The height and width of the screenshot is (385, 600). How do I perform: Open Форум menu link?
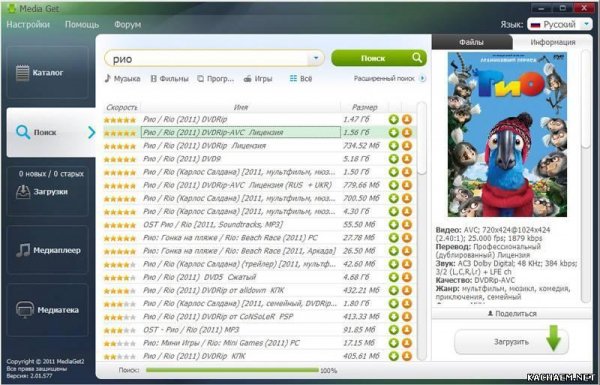point(127,24)
